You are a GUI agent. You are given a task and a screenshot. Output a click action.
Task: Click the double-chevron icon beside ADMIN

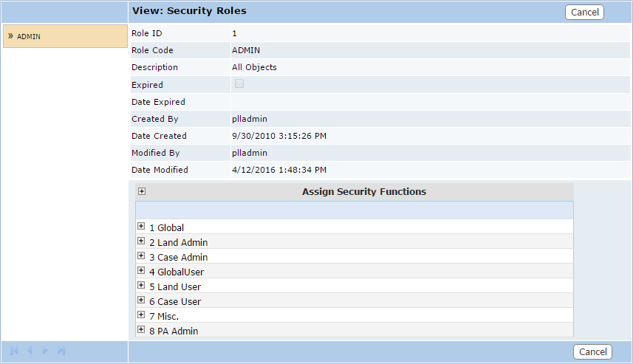click(x=10, y=36)
